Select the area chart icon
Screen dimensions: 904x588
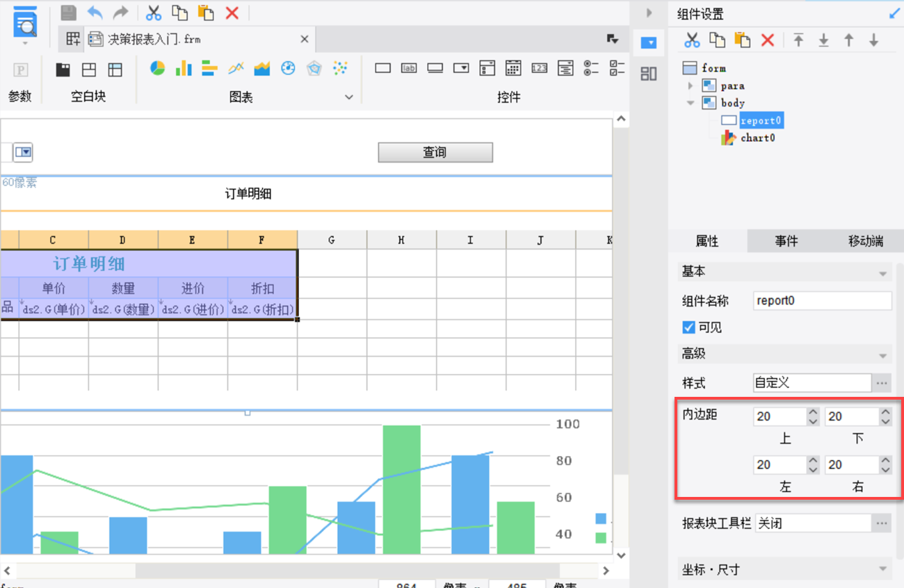point(262,68)
